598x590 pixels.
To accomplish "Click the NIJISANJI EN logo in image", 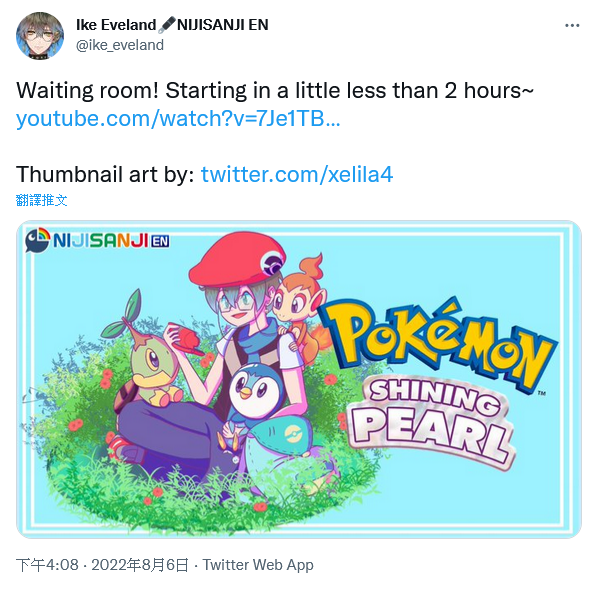I will 97,240.
